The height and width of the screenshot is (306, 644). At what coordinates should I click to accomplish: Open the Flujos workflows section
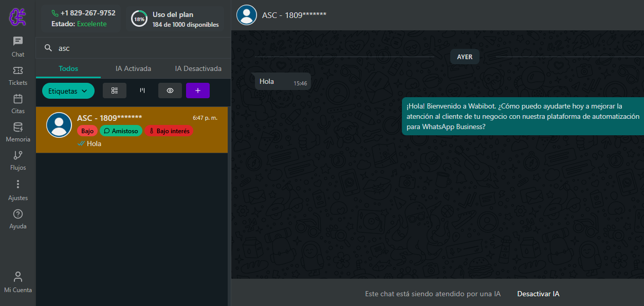pyautogui.click(x=18, y=160)
